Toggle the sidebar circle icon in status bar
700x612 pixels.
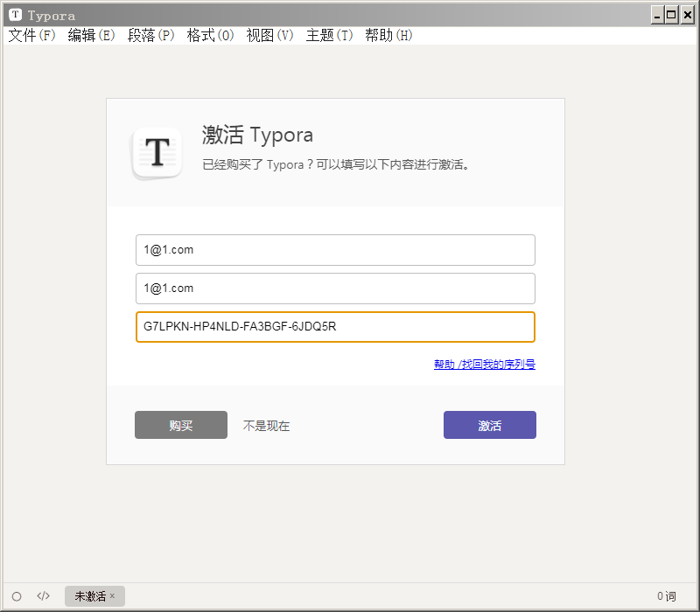[17, 596]
